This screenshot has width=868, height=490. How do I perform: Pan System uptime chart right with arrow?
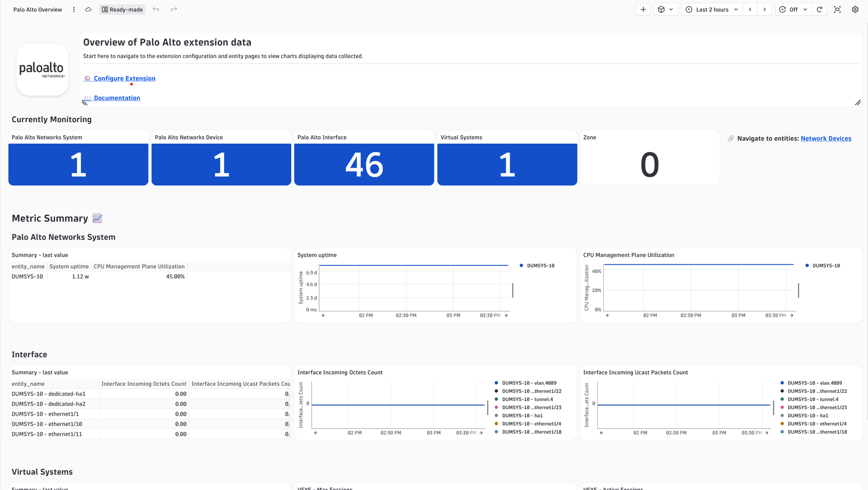[506, 315]
